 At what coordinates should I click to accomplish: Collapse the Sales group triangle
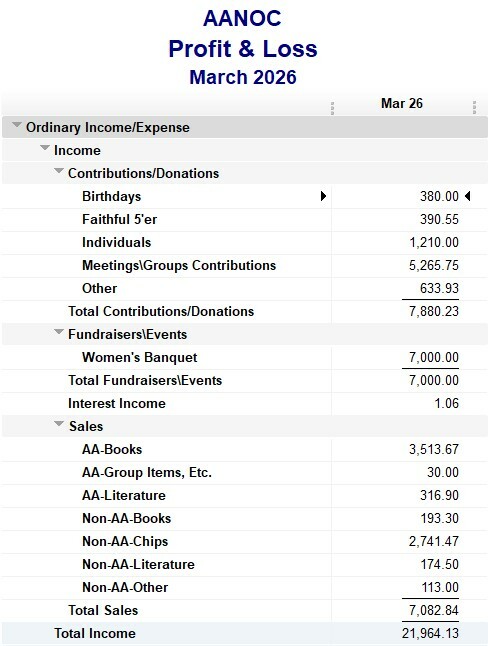[x=59, y=424]
